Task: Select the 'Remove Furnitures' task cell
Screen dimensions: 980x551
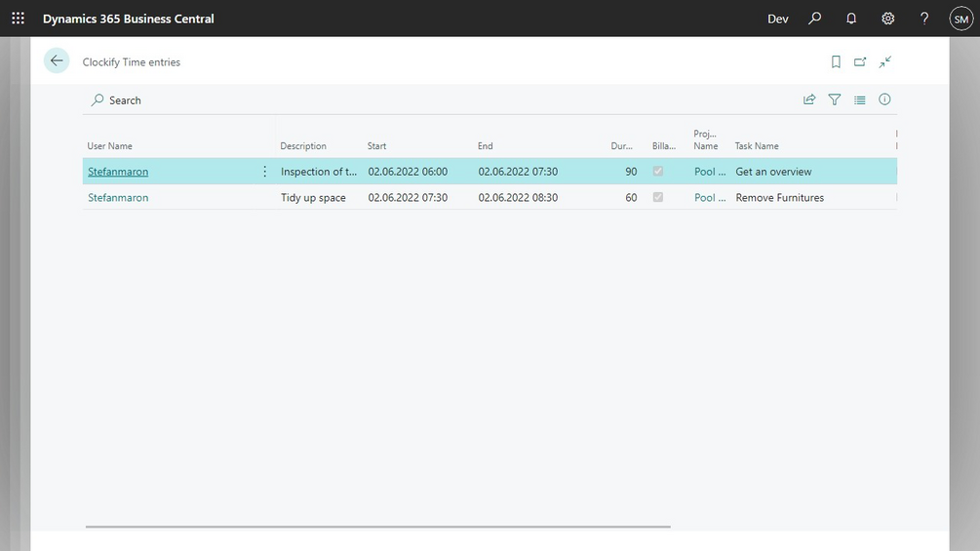Action: [x=780, y=197]
